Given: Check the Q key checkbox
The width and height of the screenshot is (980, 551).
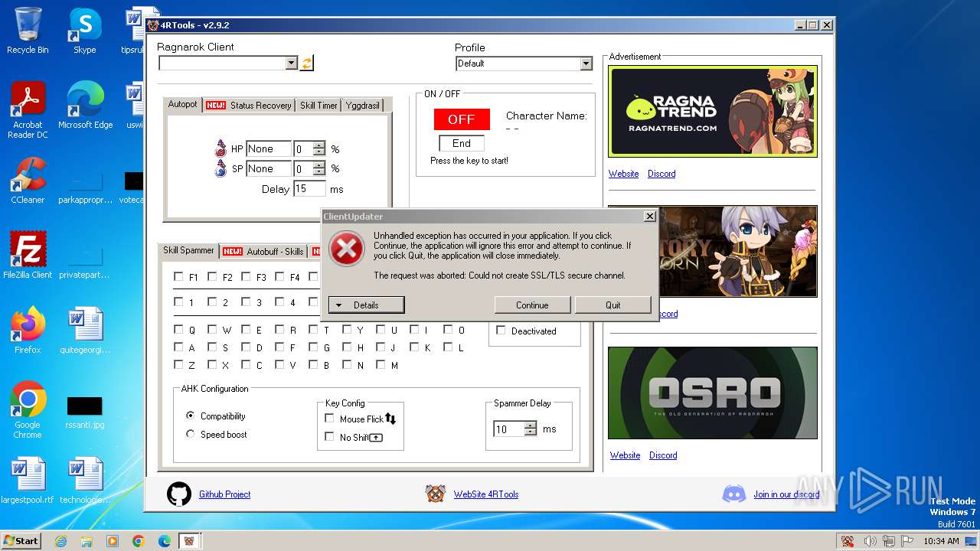Looking at the screenshot, I should point(178,330).
